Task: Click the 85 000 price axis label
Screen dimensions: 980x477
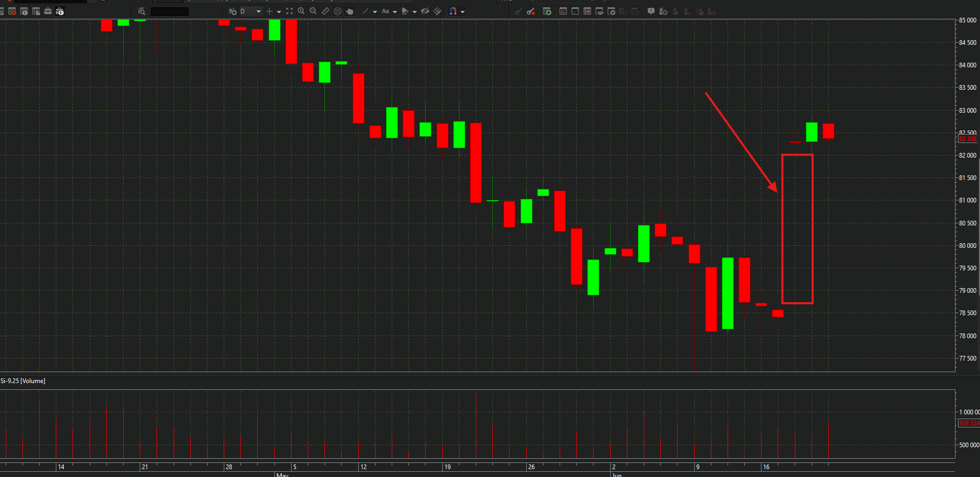Action: tap(967, 20)
